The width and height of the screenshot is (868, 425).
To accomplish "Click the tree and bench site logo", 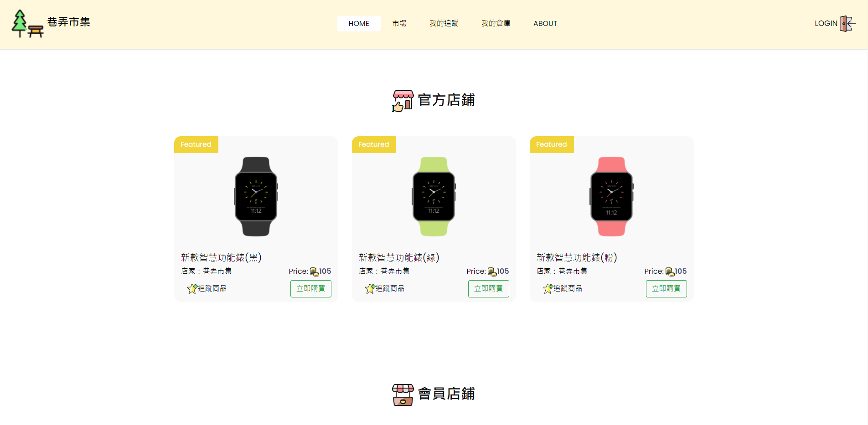I will [x=27, y=24].
